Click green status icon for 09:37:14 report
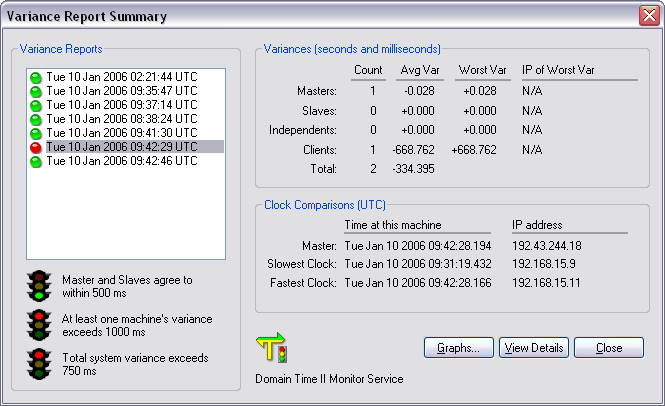 click(36, 106)
